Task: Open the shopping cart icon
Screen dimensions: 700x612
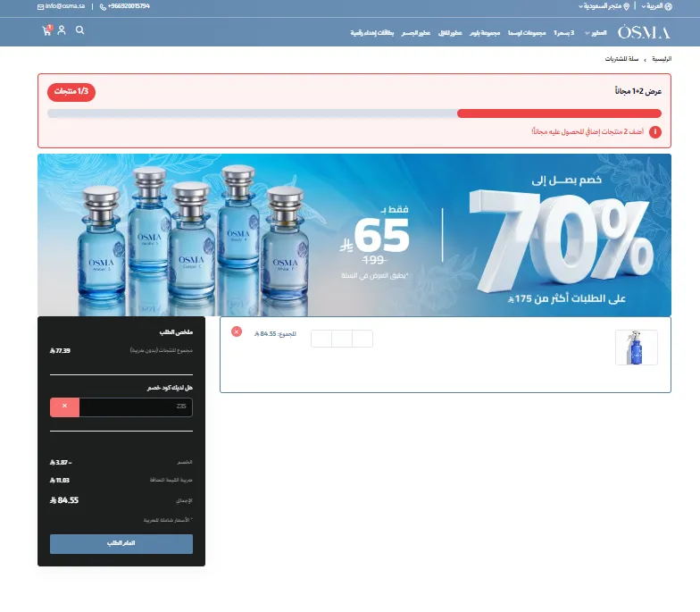Action: click(x=46, y=30)
